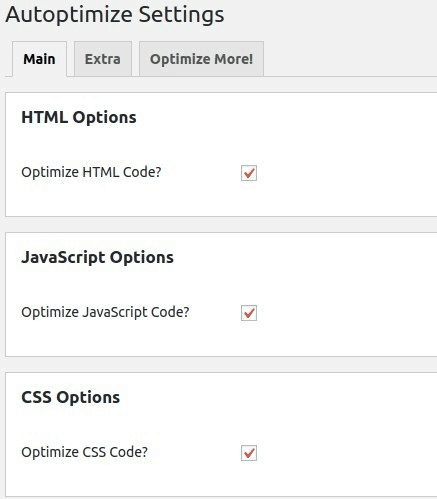The height and width of the screenshot is (499, 437).
Task: Click the word Settings in the page title
Action: 181,15
